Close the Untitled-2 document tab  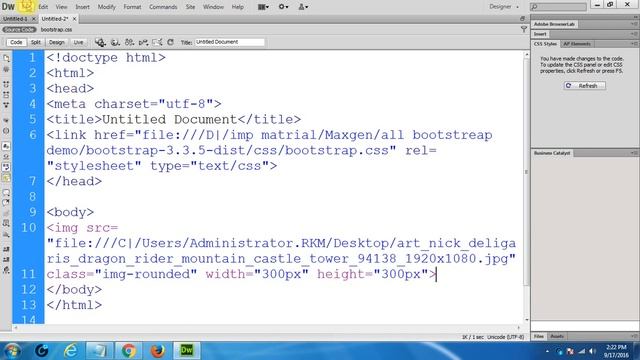tap(74, 19)
